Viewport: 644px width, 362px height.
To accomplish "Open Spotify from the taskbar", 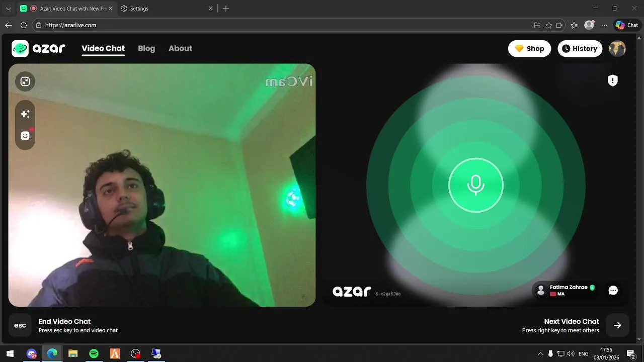I will 94,354.
